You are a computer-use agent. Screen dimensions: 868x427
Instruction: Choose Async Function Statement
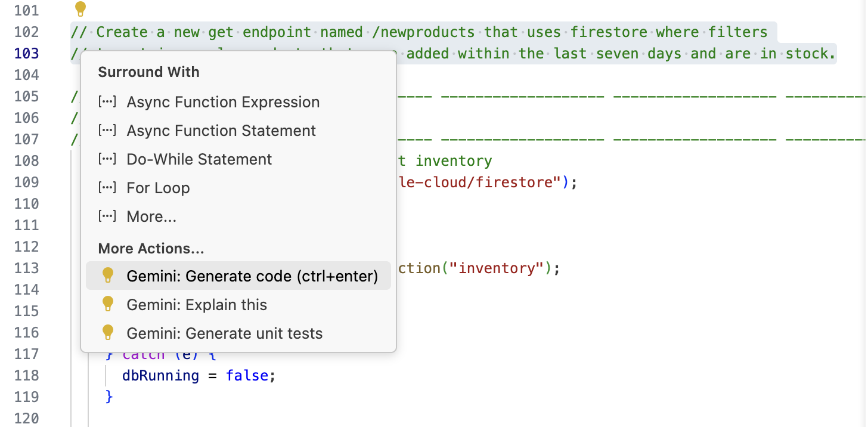(x=238, y=131)
